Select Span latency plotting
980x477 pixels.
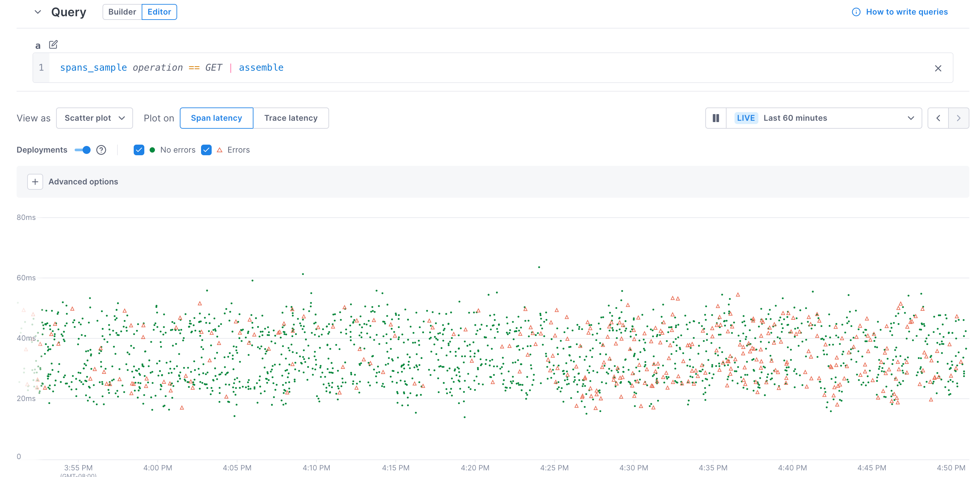click(216, 118)
